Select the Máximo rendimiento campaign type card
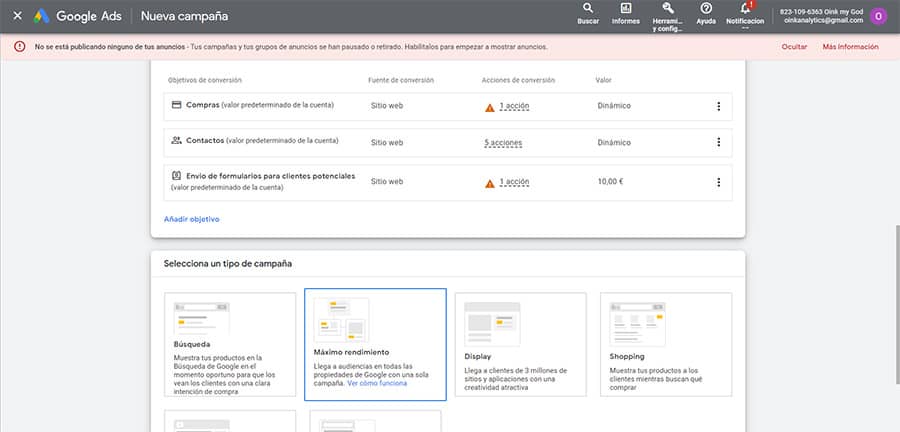The image size is (900, 432). tap(375, 344)
